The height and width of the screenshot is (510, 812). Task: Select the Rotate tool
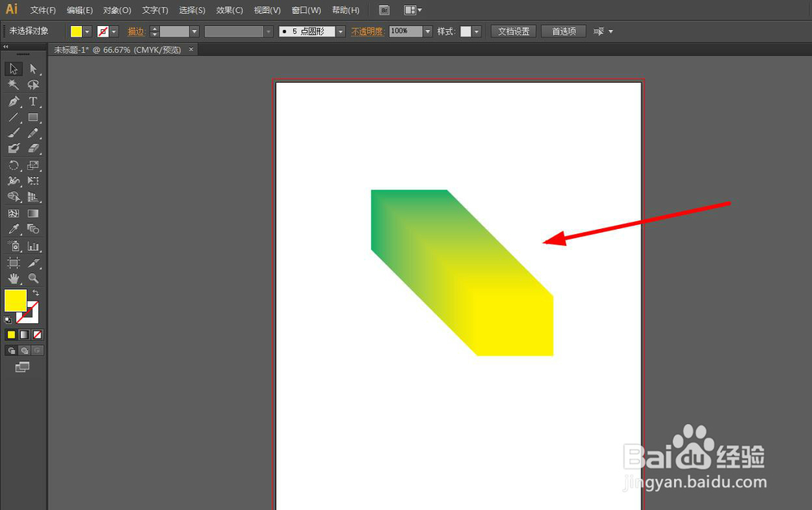click(x=14, y=165)
